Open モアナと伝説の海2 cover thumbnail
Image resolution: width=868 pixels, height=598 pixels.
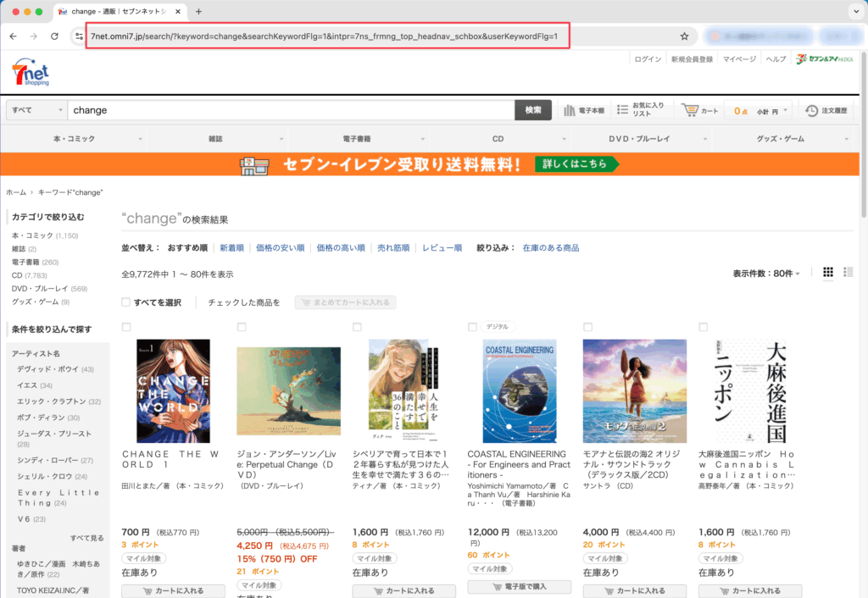coord(634,391)
